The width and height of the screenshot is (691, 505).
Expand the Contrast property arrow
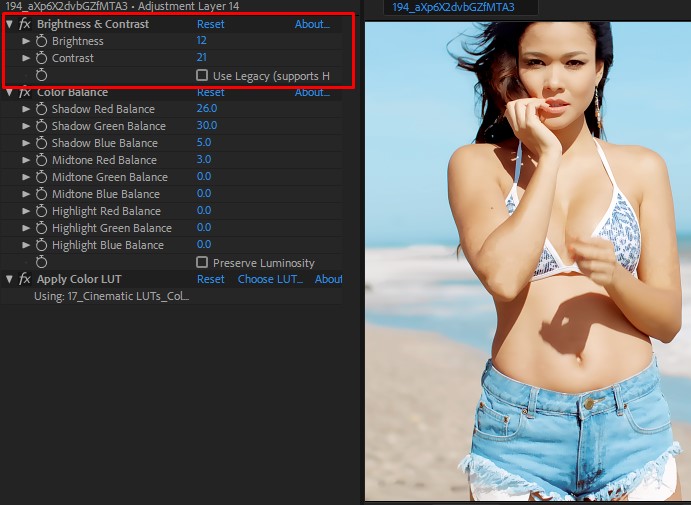coord(26,58)
